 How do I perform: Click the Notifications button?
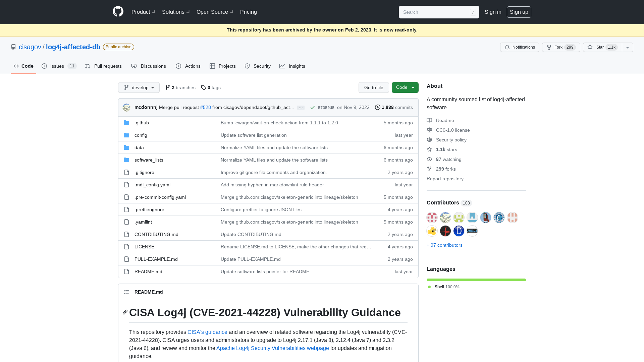[x=520, y=47]
